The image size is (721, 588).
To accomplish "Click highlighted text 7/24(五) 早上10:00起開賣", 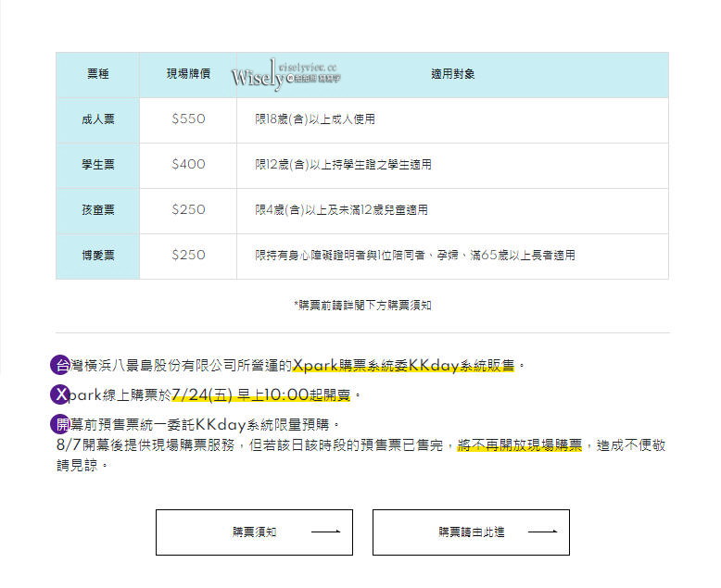I will 260,395.
